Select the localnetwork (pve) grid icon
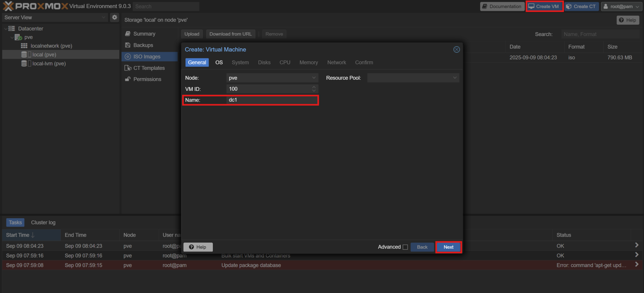This screenshot has width=644, height=293. (24, 46)
